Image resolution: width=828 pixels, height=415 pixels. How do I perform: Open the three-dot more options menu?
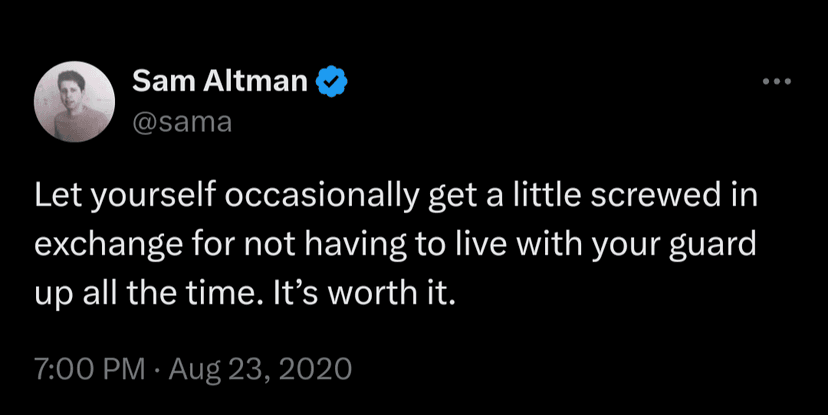click(775, 82)
